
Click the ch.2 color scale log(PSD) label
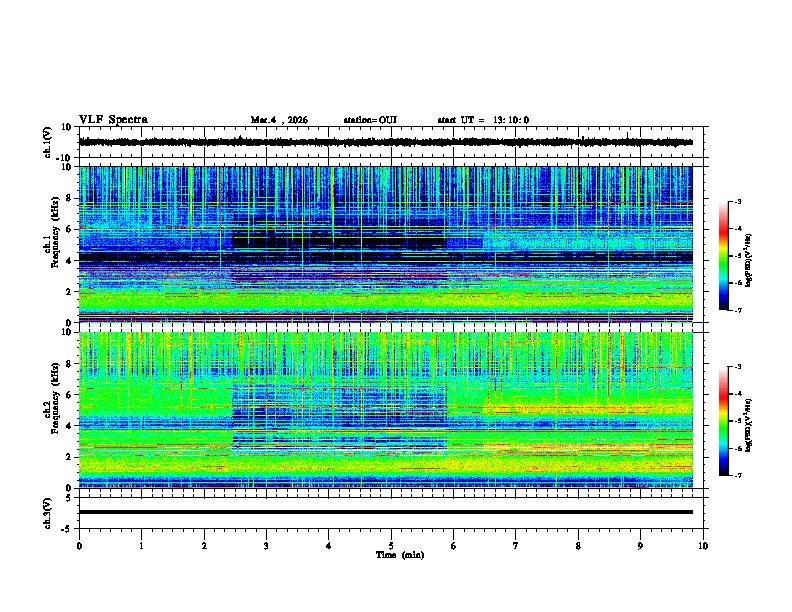(749, 425)
